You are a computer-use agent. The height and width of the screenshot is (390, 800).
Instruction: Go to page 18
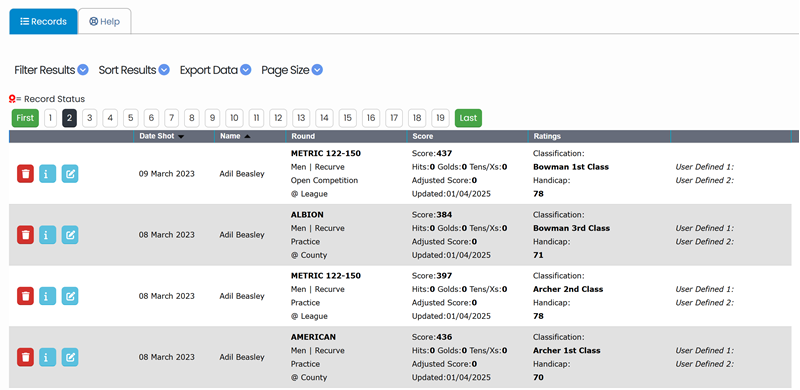[417, 118]
